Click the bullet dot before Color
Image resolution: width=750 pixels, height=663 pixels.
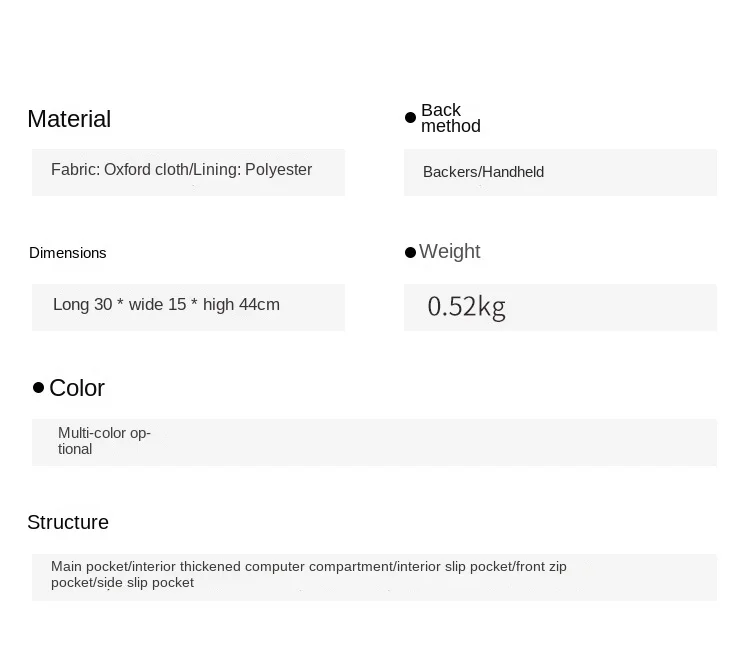pos(38,387)
